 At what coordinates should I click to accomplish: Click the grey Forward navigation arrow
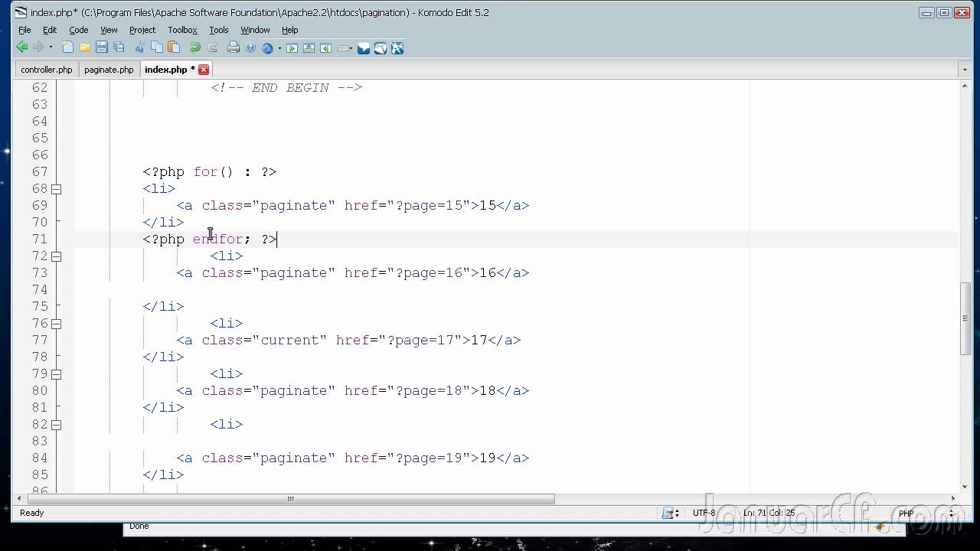coord(38,47)
